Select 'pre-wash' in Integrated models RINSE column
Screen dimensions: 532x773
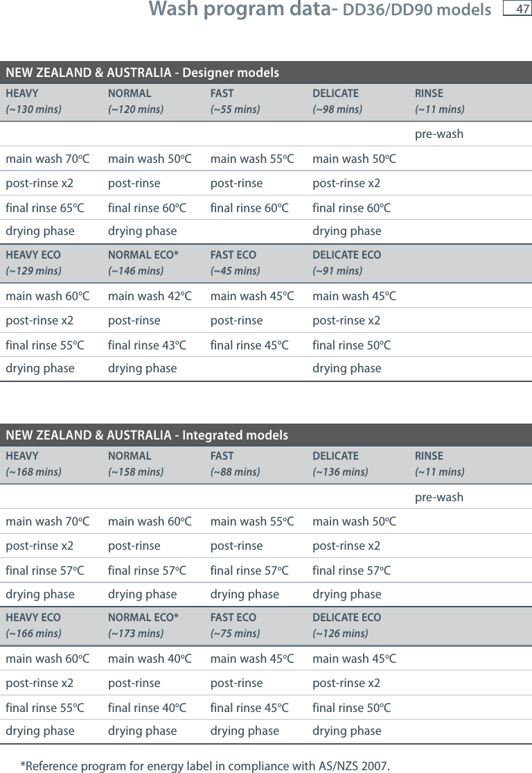pos(439,497)
